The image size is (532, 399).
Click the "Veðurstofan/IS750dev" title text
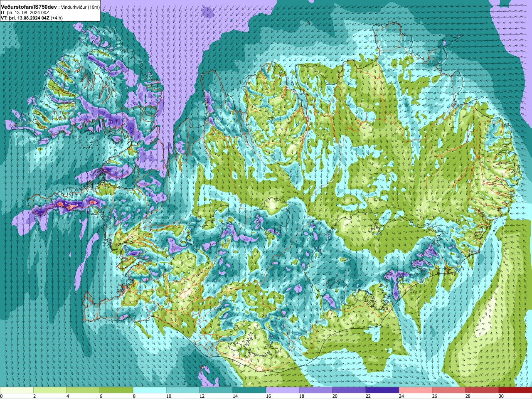(29, 7)
